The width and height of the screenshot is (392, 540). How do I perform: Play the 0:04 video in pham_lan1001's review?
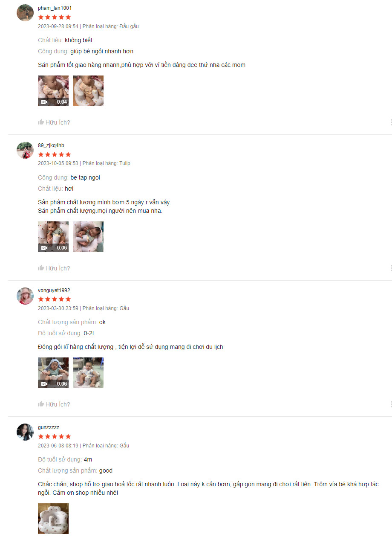53,91
